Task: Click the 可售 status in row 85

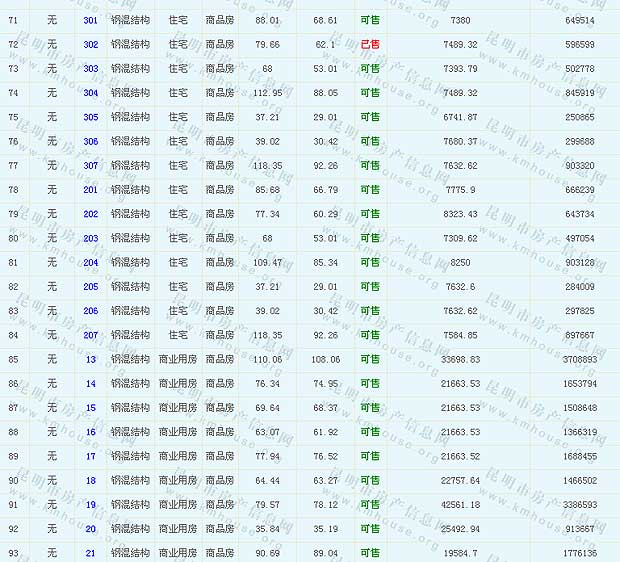Action: click(370, 359)
